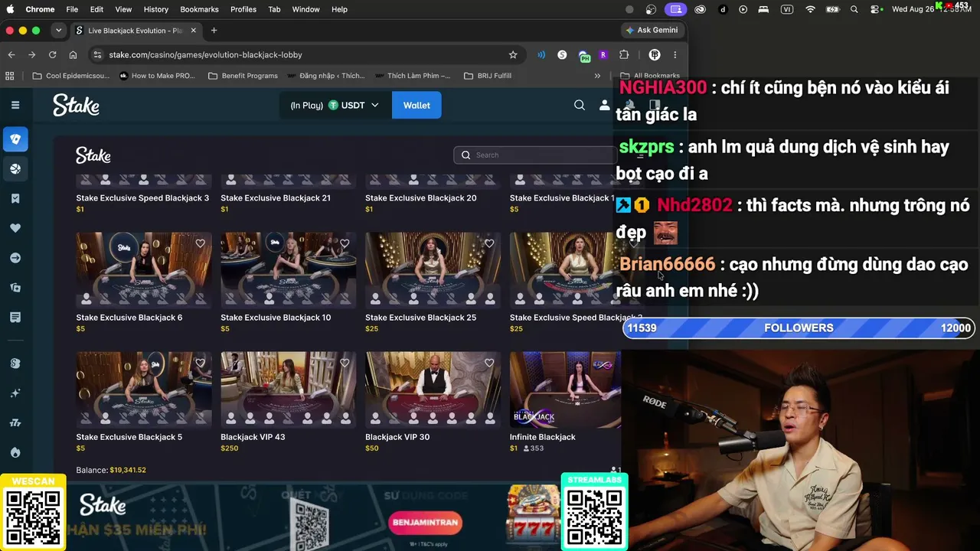Open the Chrome three-dot menu
This screenshot has width=980, height=551.
click(675, 55)
